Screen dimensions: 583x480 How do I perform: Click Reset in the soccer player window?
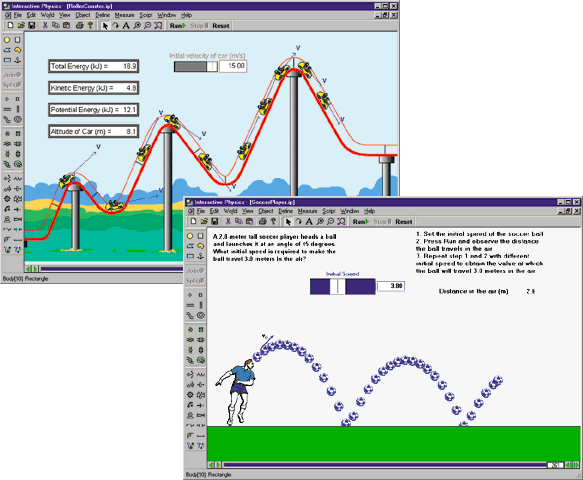tap(403, 222)
